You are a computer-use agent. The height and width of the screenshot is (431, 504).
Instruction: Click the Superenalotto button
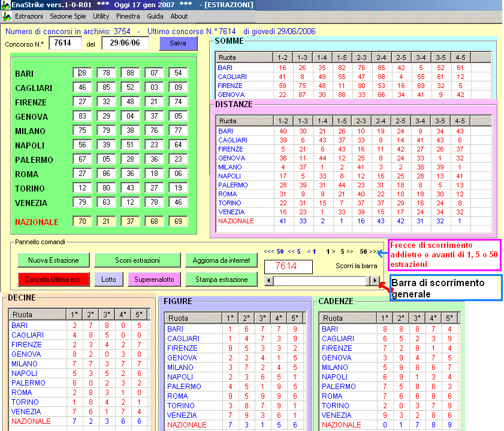point(154,280)
